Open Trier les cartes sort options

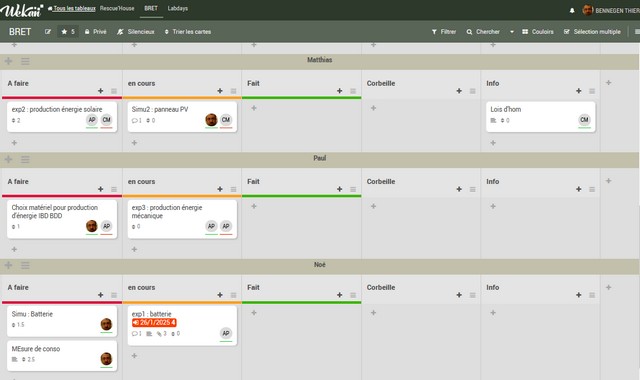tap(188, 31)
